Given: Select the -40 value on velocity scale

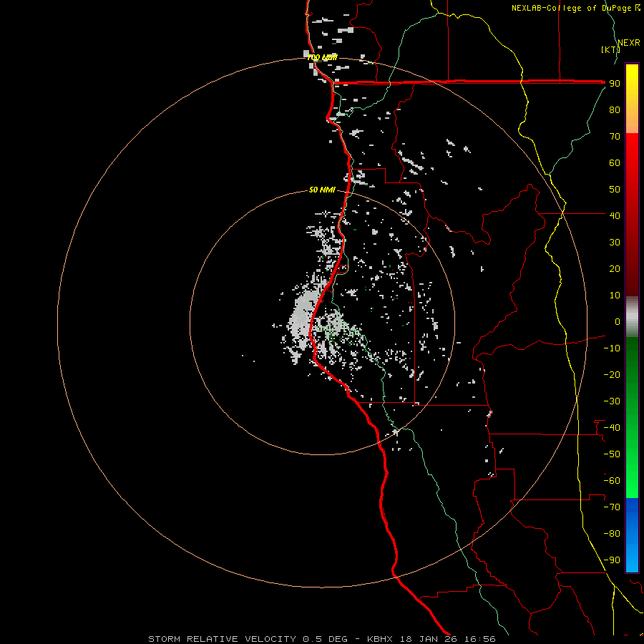Looking at the screenshot, I should click(612, 428).
